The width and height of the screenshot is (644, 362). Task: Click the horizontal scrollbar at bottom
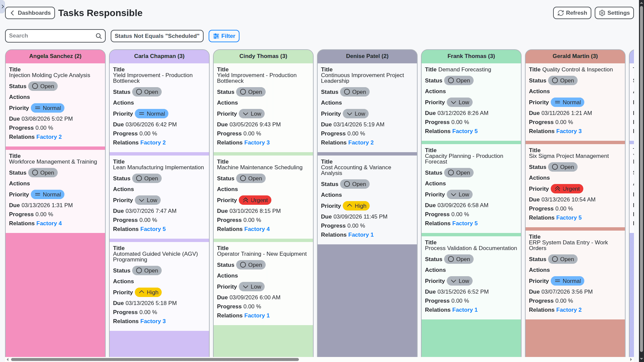154,359
